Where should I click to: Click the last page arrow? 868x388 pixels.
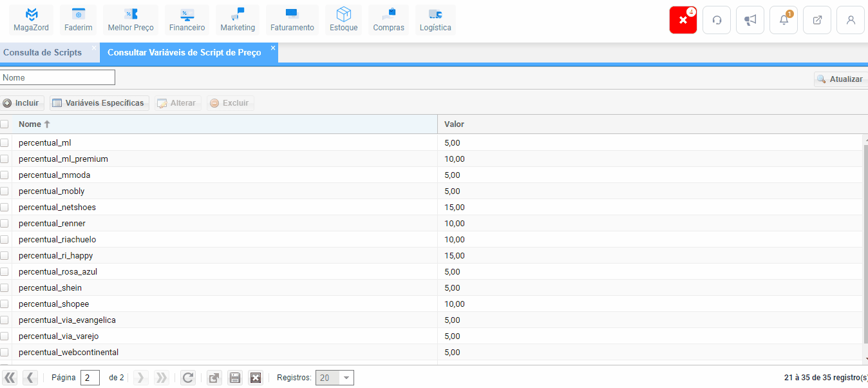161,378
